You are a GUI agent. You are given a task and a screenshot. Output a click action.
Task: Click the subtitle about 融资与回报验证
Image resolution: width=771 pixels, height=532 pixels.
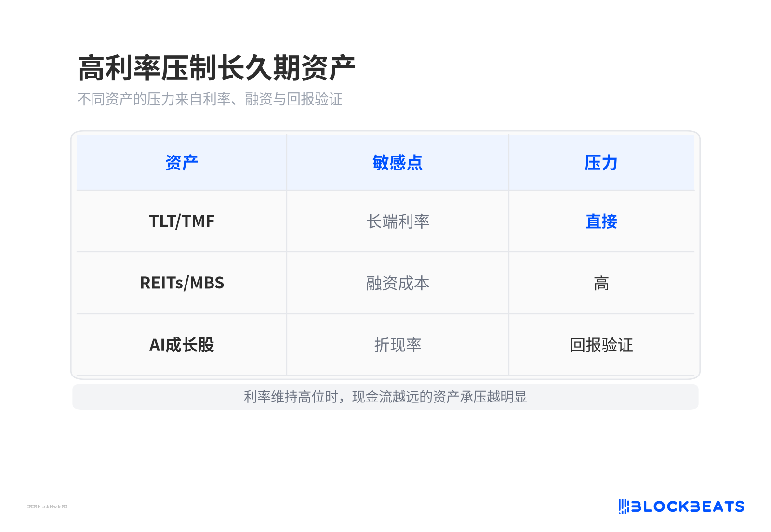[210, 99]
